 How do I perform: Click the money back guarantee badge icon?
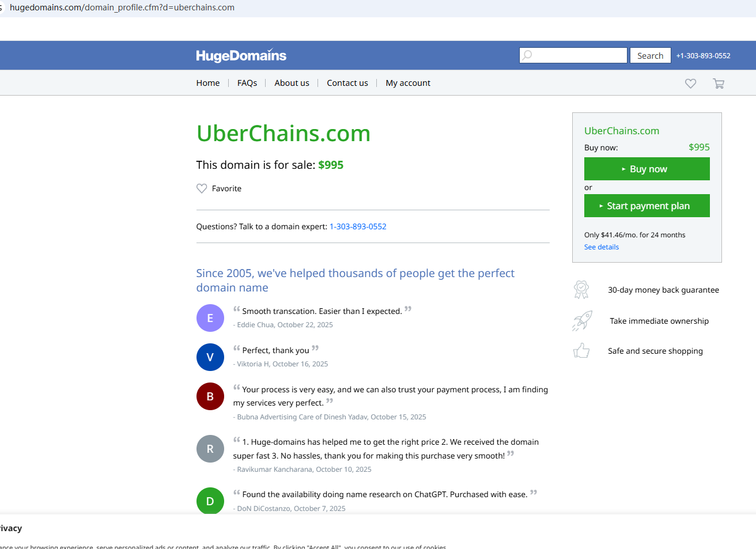coord(581,290)
